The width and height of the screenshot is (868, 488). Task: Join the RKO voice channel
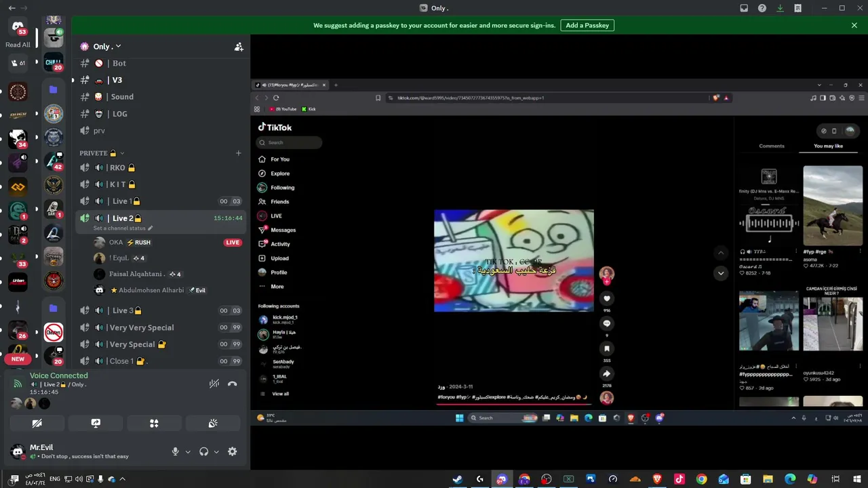tap(160, 167)
